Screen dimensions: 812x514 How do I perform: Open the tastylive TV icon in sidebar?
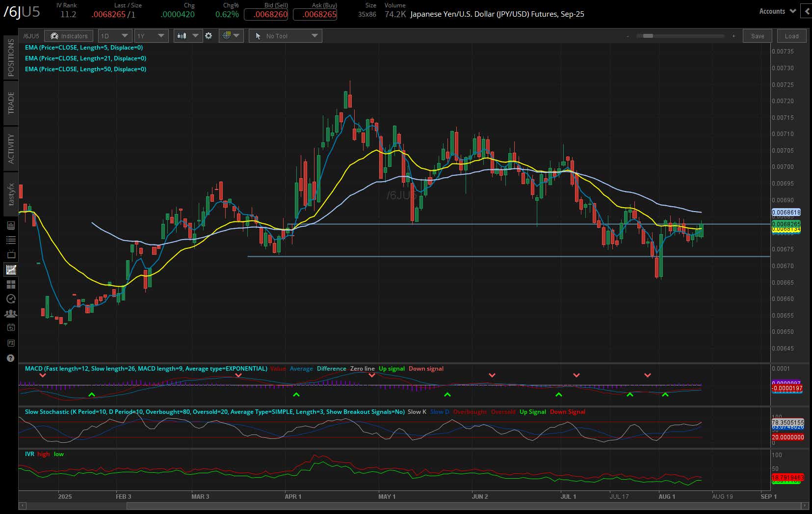[x=10, y=253]
